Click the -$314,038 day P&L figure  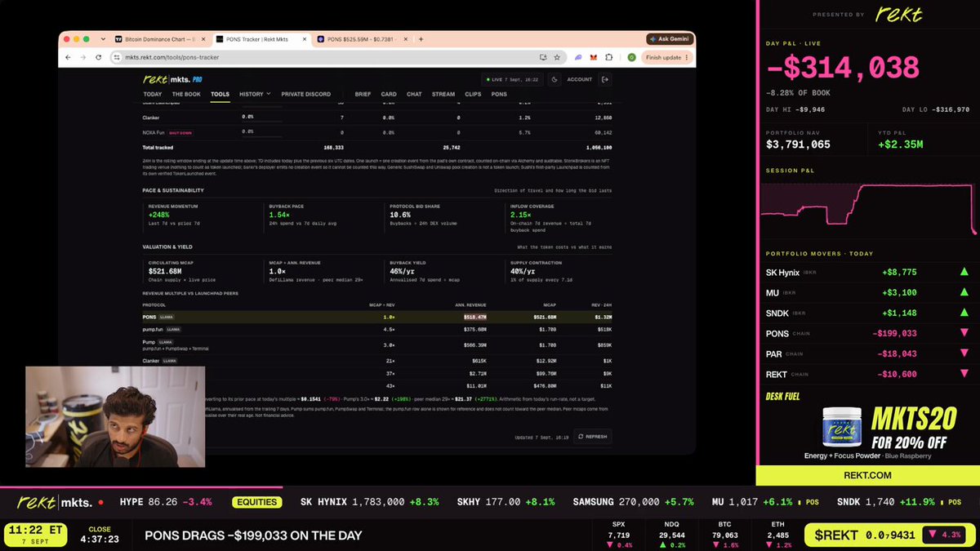click(842, 67)
